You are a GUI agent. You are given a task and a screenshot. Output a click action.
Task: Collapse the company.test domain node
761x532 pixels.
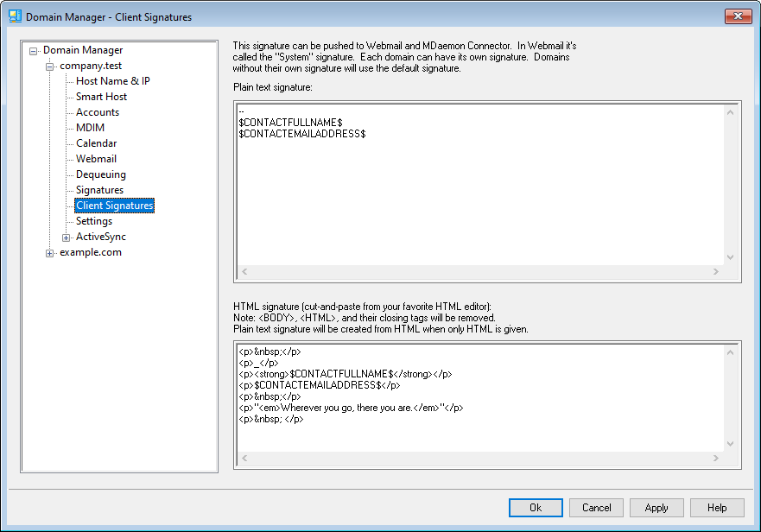point(50,66)
